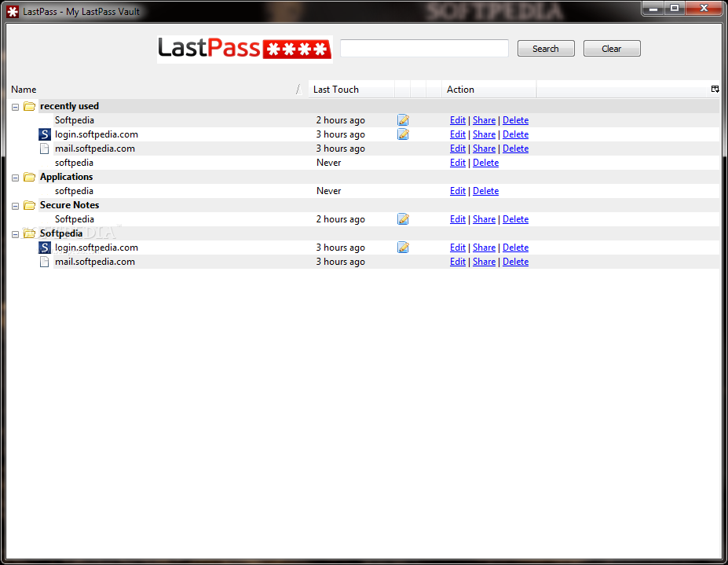Click the Applications folder icon
The height and width of the screenshot is (565, 728).
(29, 177)
